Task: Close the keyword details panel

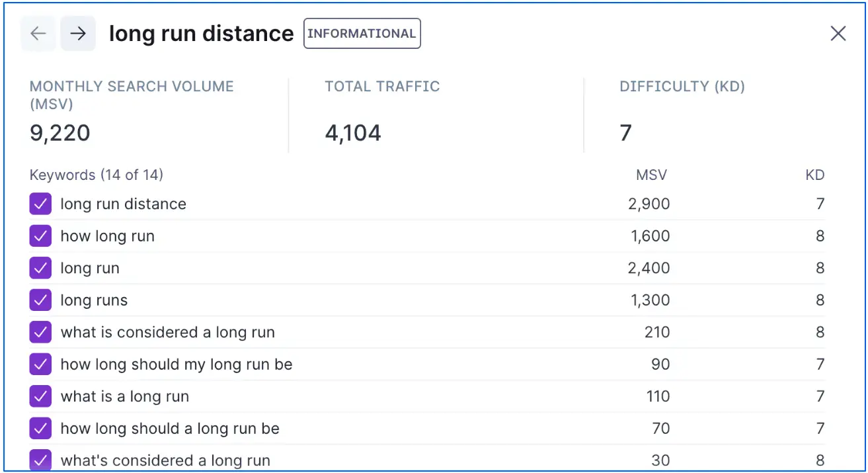Action: (x=838, y=34)
